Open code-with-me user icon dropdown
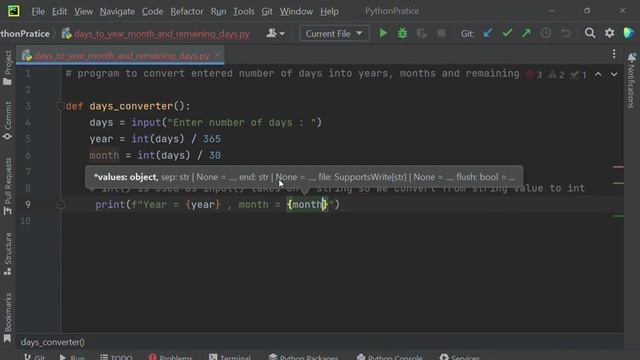Viewport: 640px width, 360px height. (x=276, y=33)
